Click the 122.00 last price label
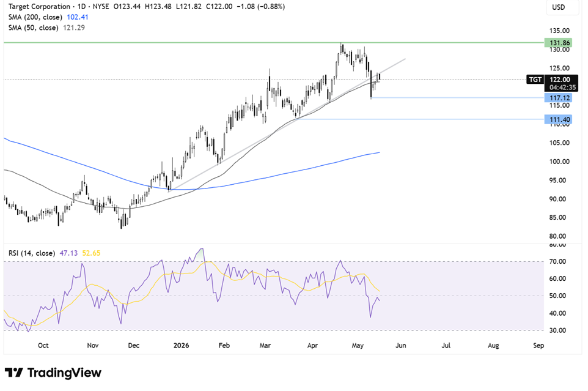Viewport: 588px width, 391px height. [x=559, y=80]
